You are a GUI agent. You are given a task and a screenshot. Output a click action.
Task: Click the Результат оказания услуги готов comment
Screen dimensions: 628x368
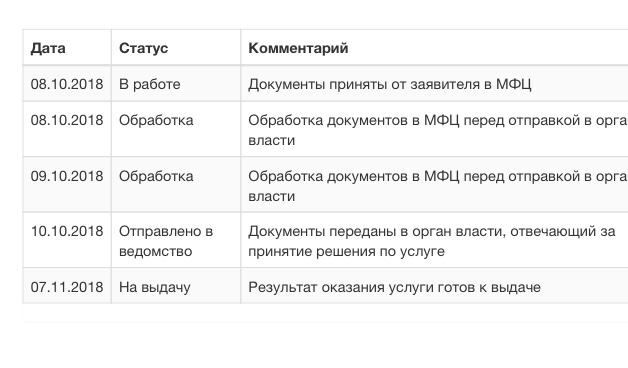tap(395, 287)
